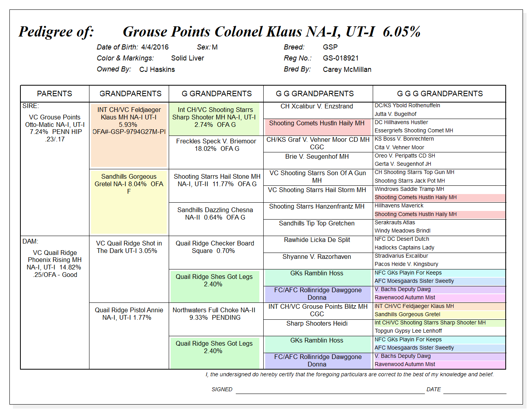
Task: Select yellow Sandhills Gorgeous Gretel grandparent cell
Action: pyautogui.click(x=129, y=202)
